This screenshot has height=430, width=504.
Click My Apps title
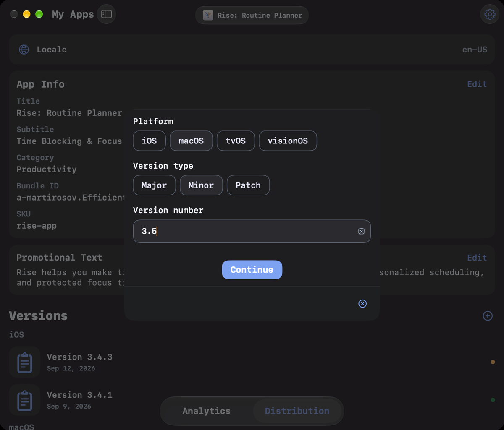(x=73, y=14)
